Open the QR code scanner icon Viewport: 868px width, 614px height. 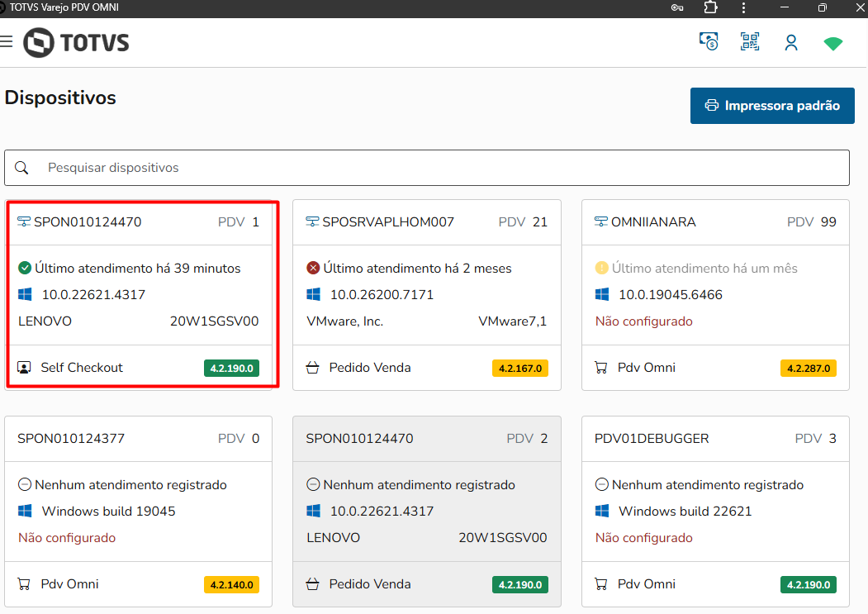coord(750,41)
